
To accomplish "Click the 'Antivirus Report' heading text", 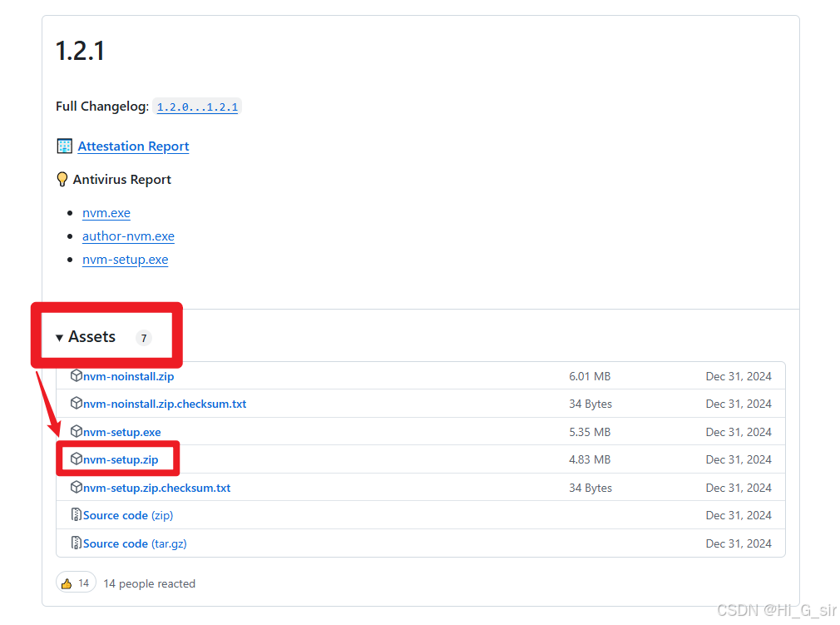I will coord(121,180).
